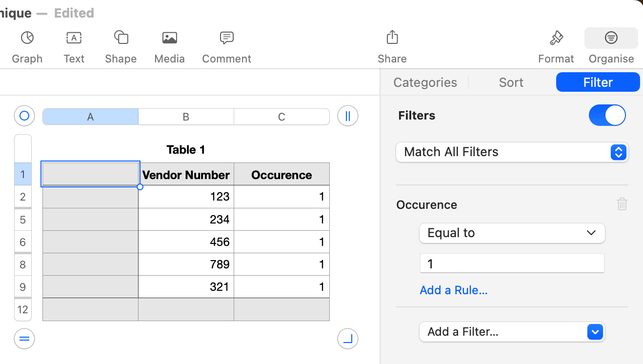This screenshot has height=364, width=643.
Task: Switch to the Sort tab
Action: pyautogui.click(x=511, y=82)
